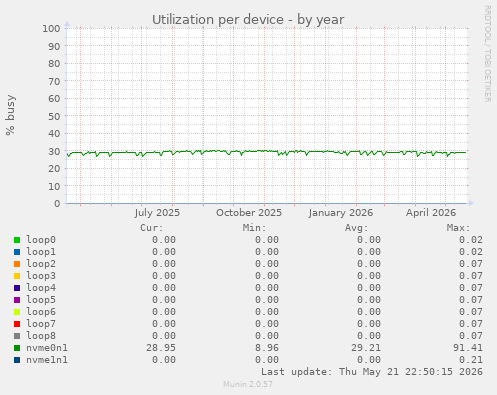The height and width of the screenshot is (395, 497).
Task: Click the loop1 blue color swatch
Action: click(x=17, y=252)
